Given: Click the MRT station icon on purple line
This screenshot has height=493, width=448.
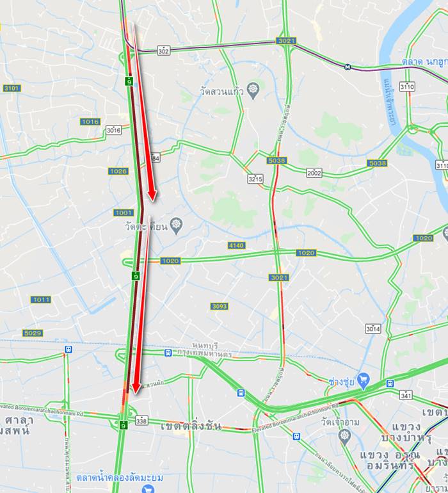Looking at the screenshot, I should tap(348, 67).
